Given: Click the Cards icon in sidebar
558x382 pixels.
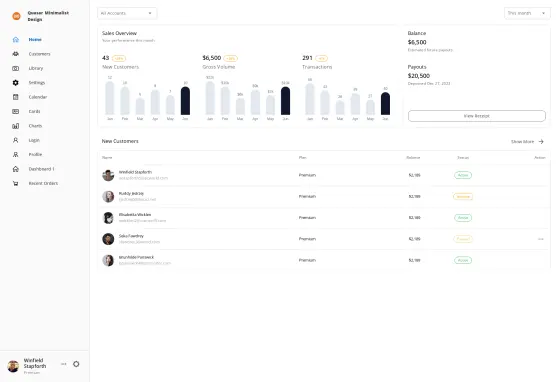Looking at the screenshot, I should pyautogui.click(x=16, y=111).
